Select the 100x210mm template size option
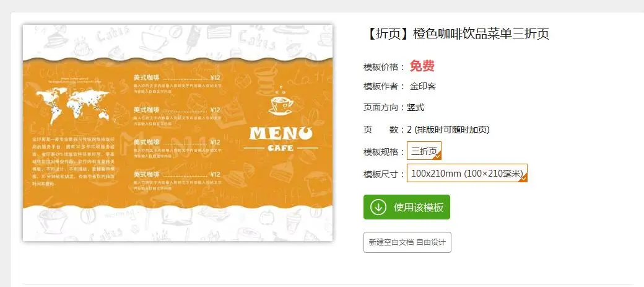644x287 pixels. 467,173
